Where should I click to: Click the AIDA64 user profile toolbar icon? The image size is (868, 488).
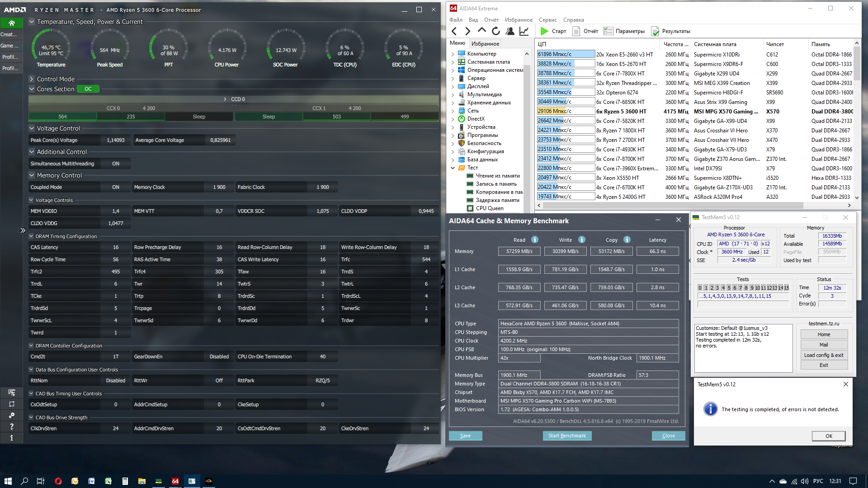click(510, 31)
